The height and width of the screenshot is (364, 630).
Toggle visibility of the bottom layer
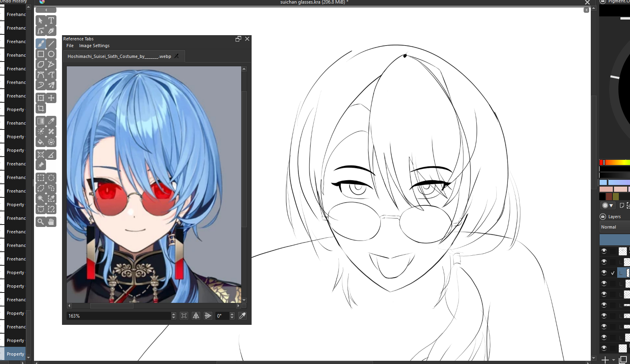[604, 348]
